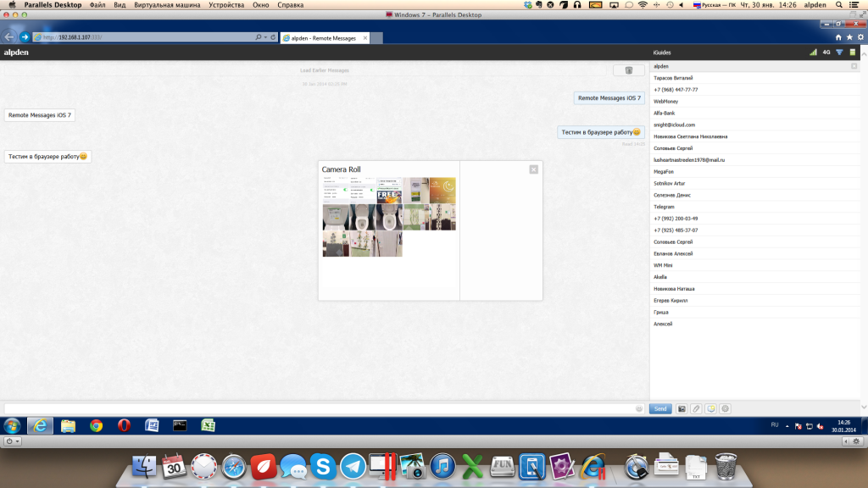Open the camera photo picker button
The width and height of the screenshot is (868, 488).
click(682, 409)
